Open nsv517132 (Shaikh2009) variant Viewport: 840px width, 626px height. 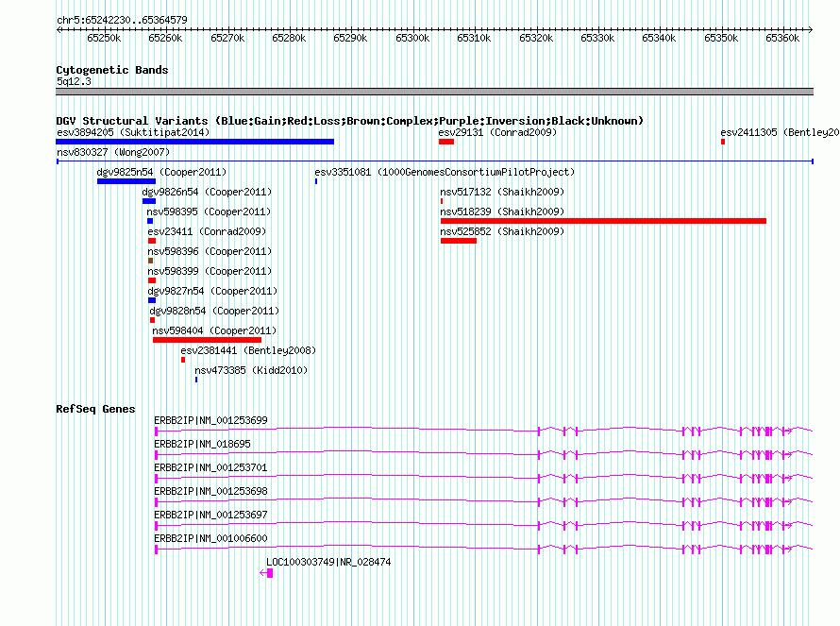coord(502,192)
